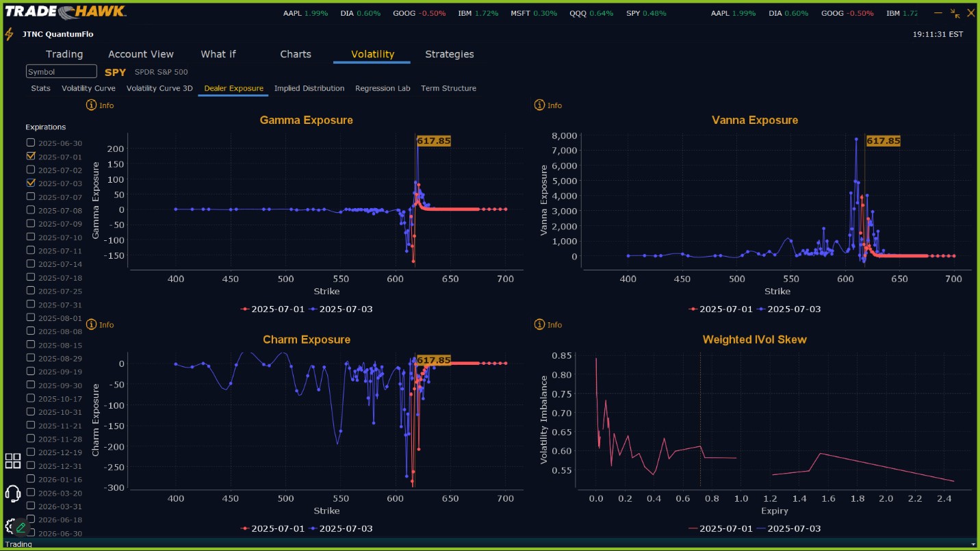Open the Info icon above Gamma Exposure
980x551 pixels.
(x=91, y=105)
